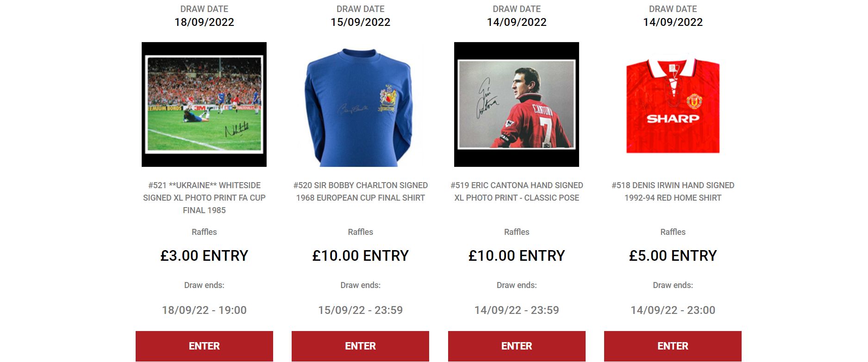Viewport: 868px width, 362px height.
Task: Click the £5.00 ENTRY price text
Action: coord(673,256)
